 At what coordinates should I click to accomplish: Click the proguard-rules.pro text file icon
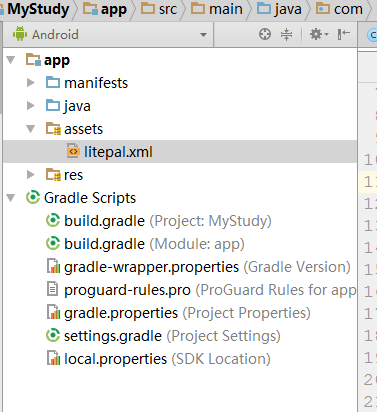52,289
